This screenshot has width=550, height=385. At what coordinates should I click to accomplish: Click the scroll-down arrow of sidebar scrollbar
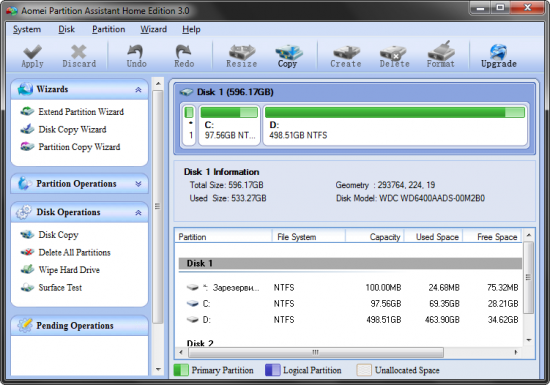[x=158, y=369]
